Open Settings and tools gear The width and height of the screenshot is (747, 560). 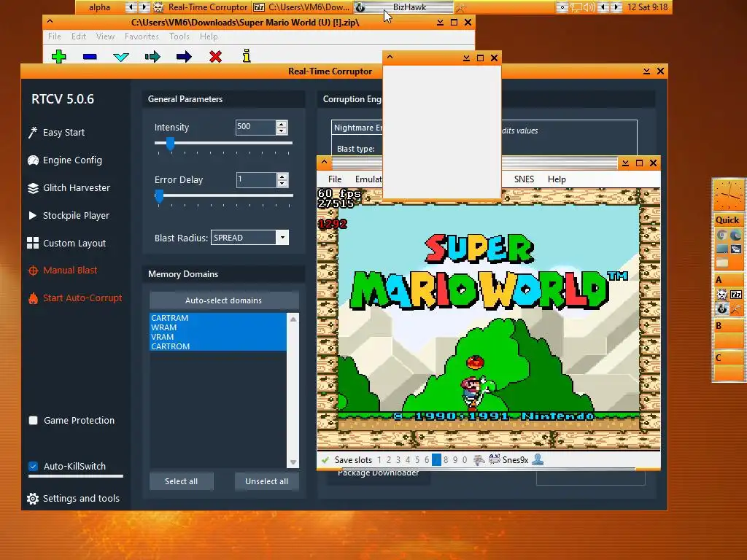coord(74,499)
